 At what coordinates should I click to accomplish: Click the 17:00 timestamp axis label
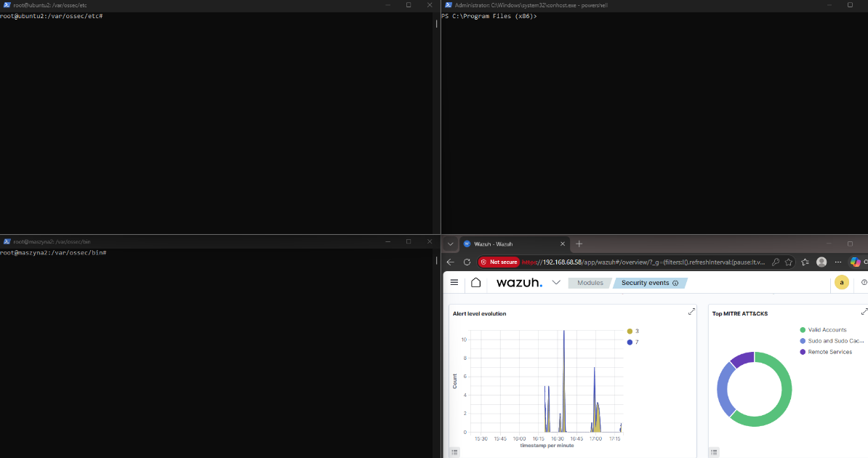pyautogui.click(x=595, y=438)
